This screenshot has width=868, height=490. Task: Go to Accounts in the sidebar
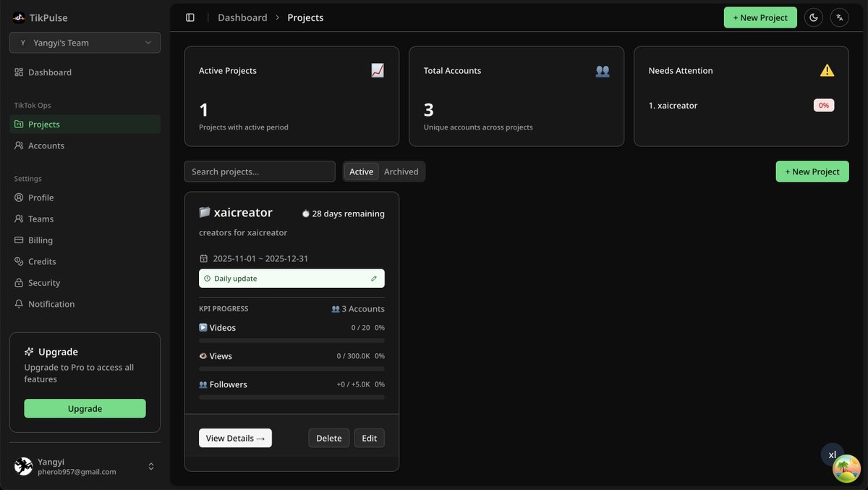[x=85, y=145]
